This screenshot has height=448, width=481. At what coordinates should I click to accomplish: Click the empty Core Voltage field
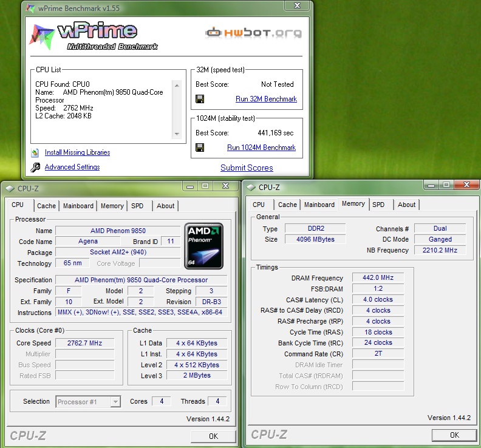[160, 263]
